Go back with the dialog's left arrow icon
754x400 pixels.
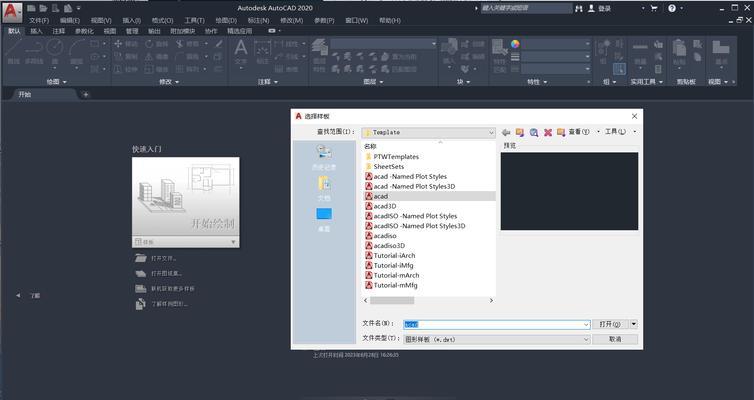(x=506, y=132)
